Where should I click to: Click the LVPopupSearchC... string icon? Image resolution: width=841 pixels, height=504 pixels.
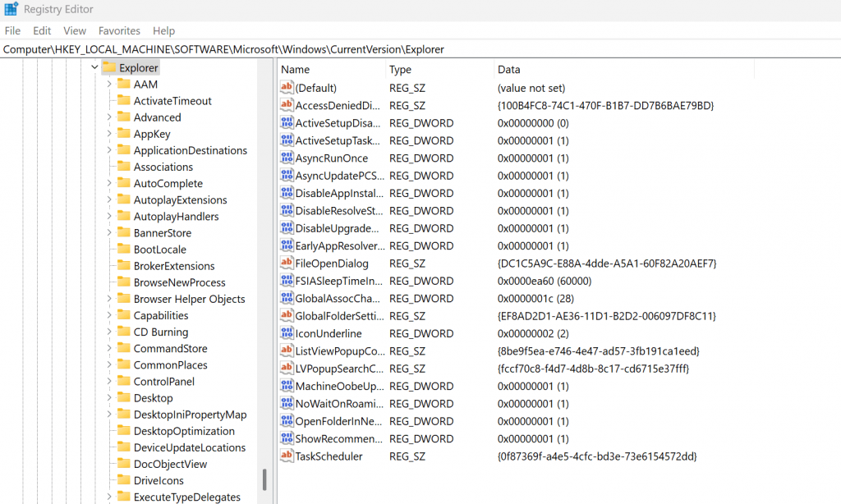[287, 369]
